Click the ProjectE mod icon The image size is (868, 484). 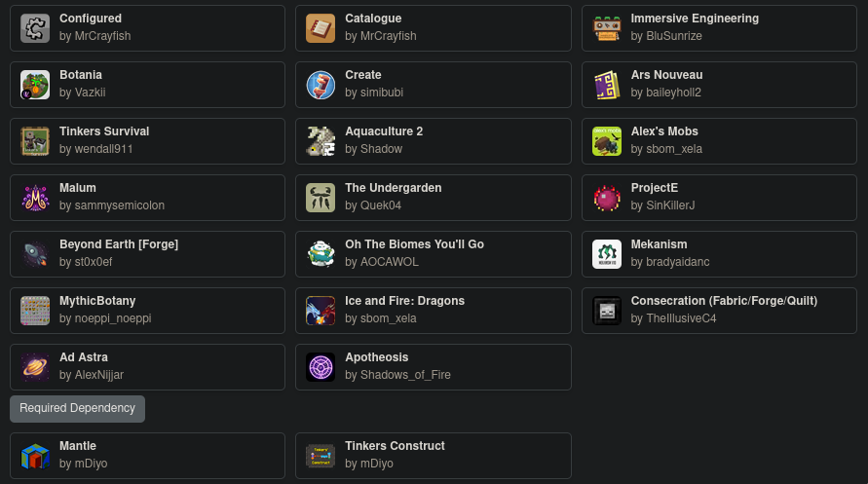(607, 198)
